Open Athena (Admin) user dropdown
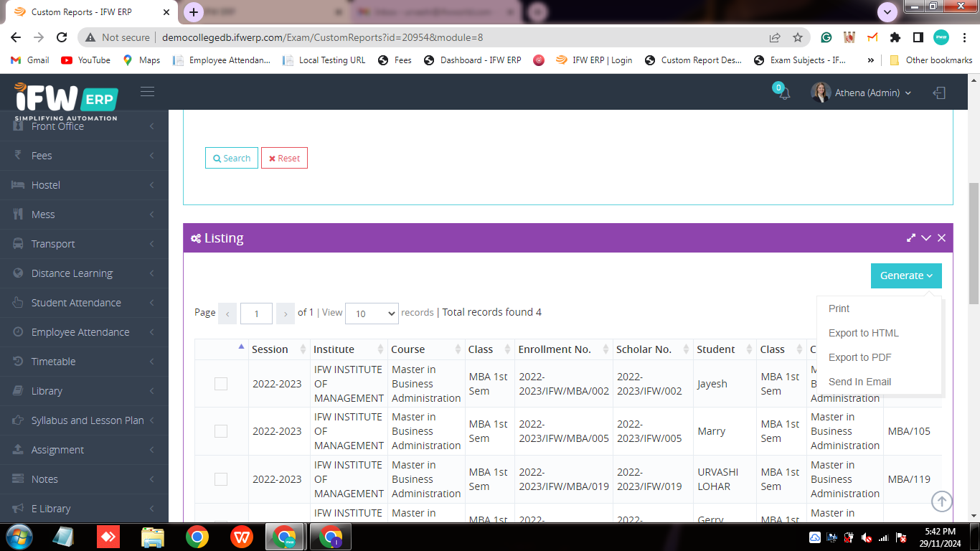 [x=862, y=93]
